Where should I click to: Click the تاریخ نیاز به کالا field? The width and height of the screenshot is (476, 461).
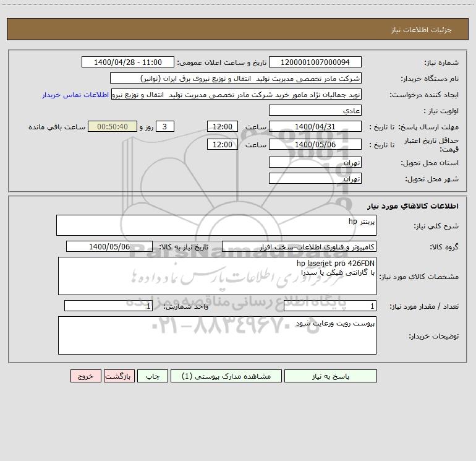click(x=109, y=246)
